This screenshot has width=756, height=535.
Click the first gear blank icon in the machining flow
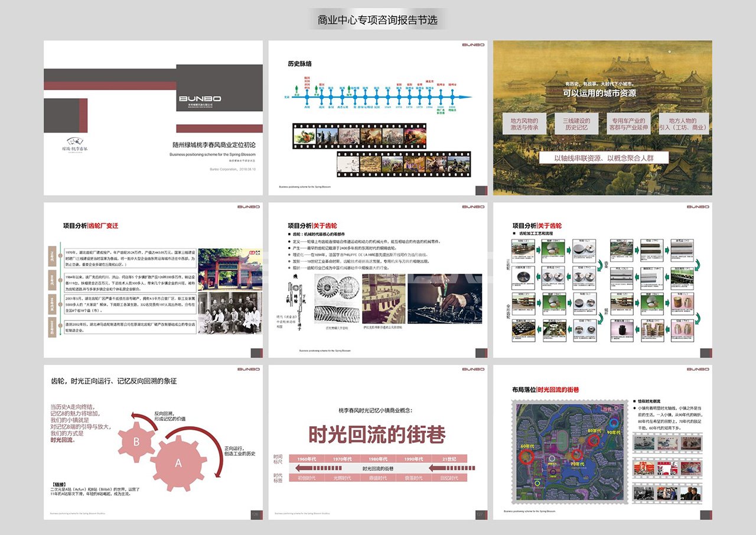tap(523, 252)
